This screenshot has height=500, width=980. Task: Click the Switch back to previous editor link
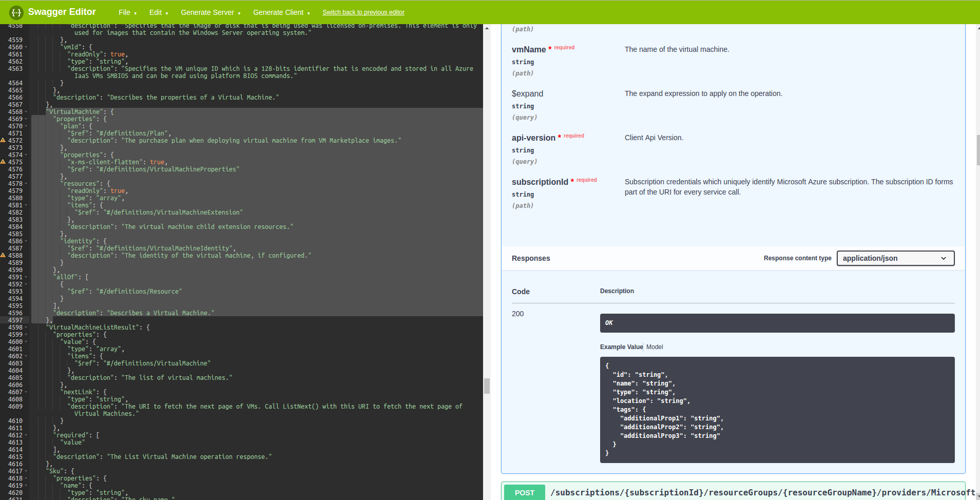363,12
